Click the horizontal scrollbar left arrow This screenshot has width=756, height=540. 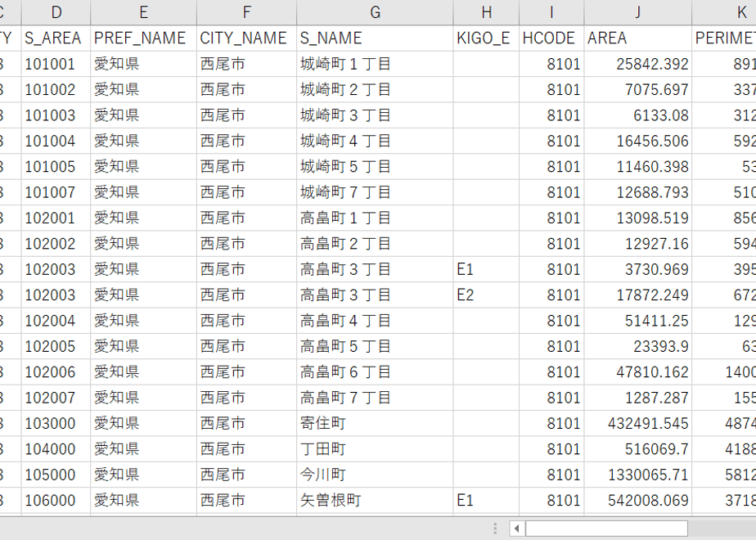[x=517, y=529]
